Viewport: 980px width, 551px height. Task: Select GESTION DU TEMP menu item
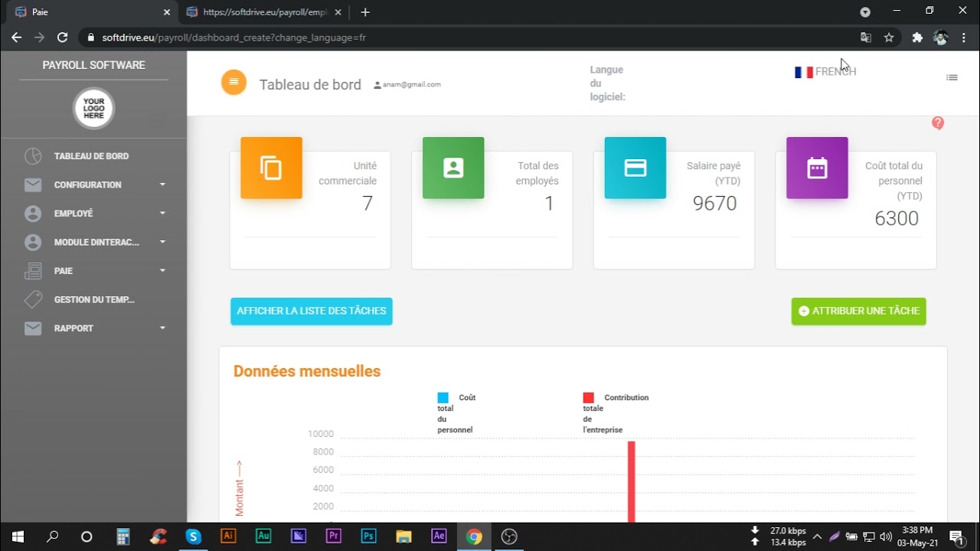(x=94, y=300)
